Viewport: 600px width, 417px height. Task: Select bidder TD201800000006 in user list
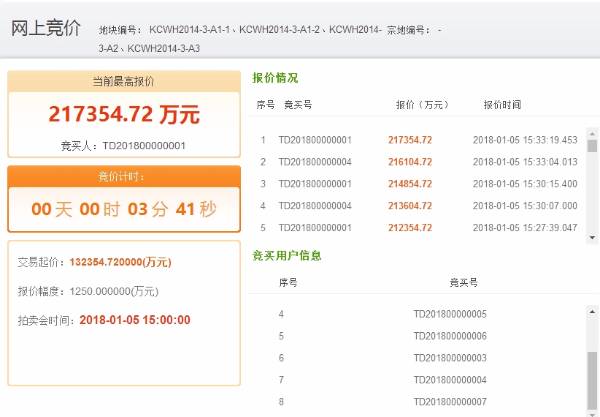pos(449,336)
